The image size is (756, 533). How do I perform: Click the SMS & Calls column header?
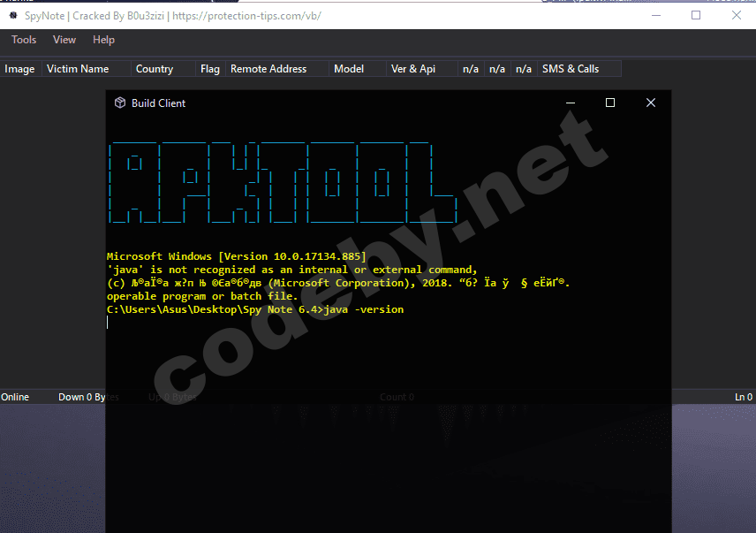(x=579, y=69)
